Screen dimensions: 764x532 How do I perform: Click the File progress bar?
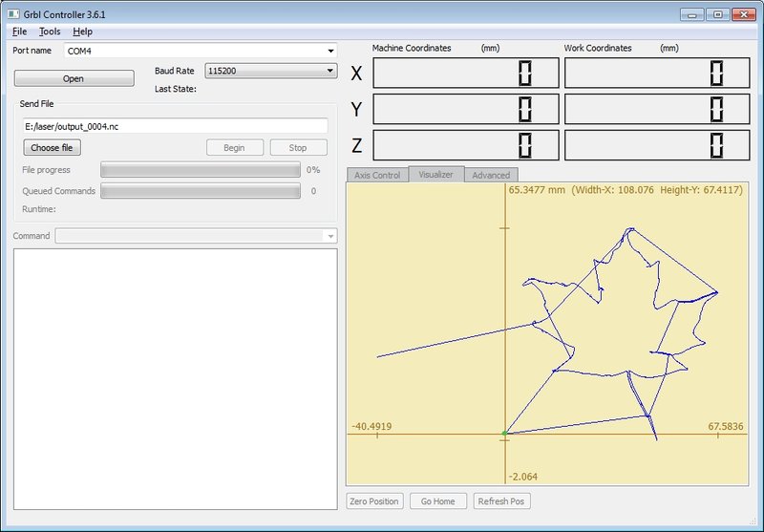(201, 170)
